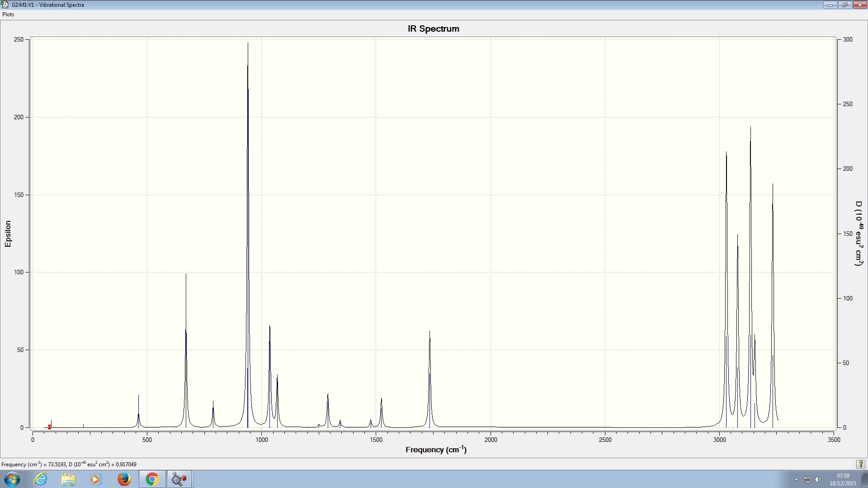Minimize the Vibrational Spectra window
The image size is (868, 488).
point(830,5)
